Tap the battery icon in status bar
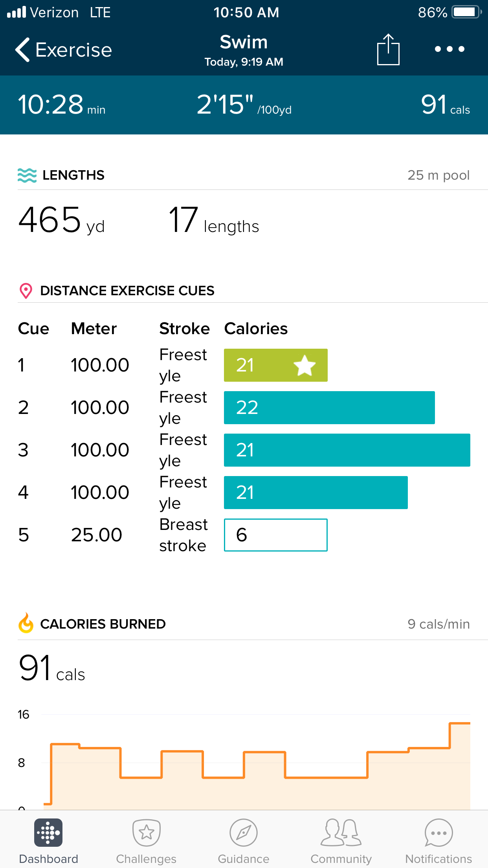This screenshot has width=488, height=868. [466, 12]
